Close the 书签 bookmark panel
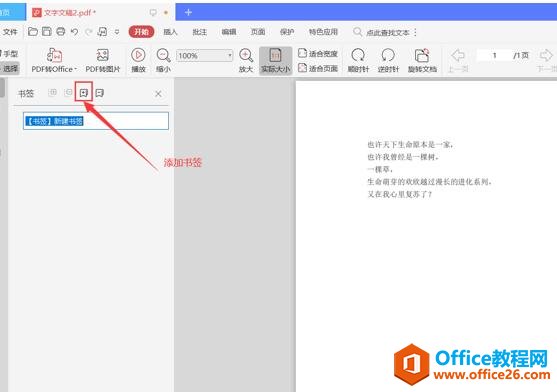Screen dimensions: 557x392 158,94
